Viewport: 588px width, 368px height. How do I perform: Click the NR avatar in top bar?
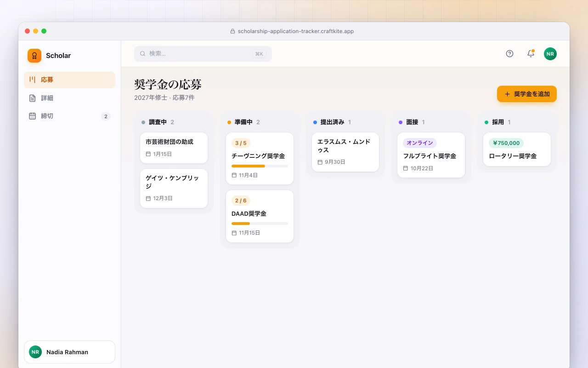[550, 54]
